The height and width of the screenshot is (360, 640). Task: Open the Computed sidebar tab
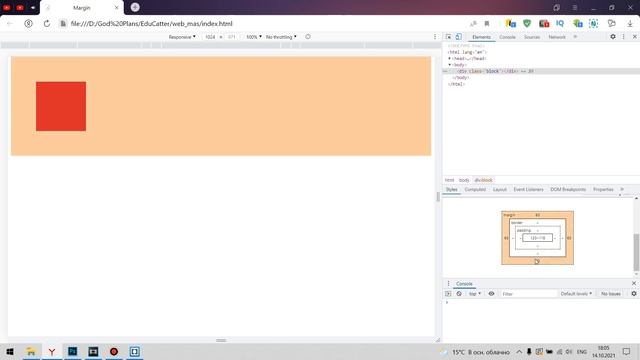click(475, 190)
